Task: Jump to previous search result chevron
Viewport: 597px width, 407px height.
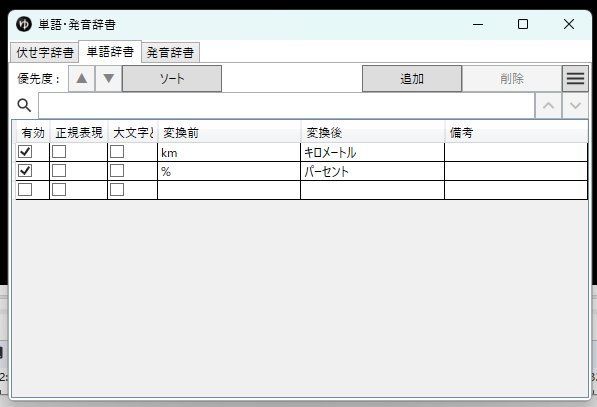Action: click(548, 105)
